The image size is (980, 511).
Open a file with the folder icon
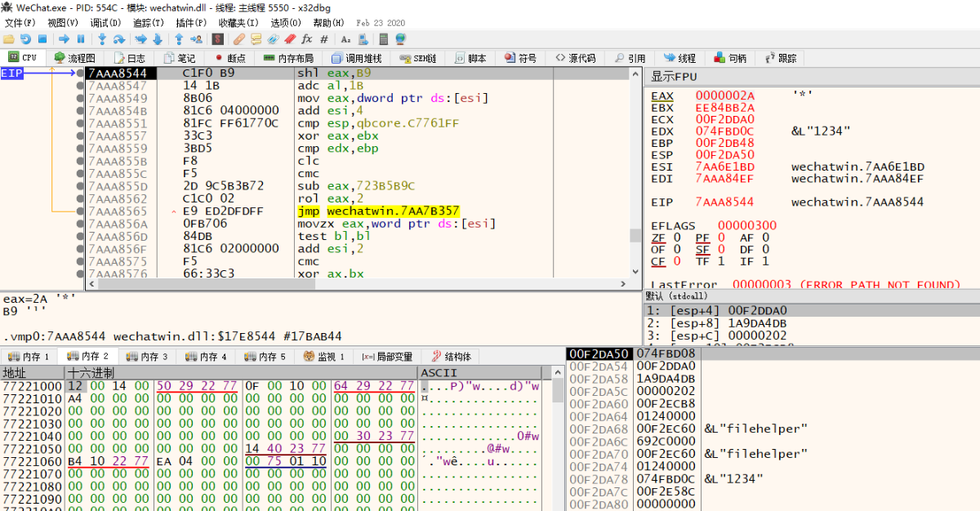(x=9, y=39)
